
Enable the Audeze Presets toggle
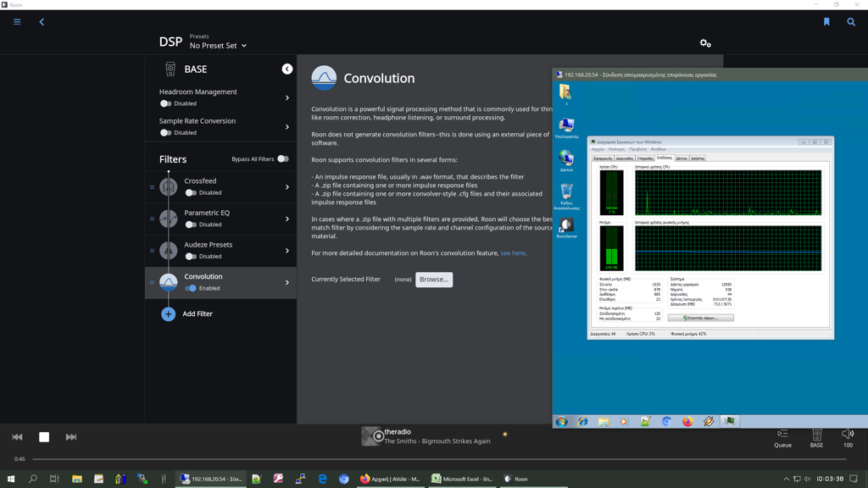click(x=191, y=257)
